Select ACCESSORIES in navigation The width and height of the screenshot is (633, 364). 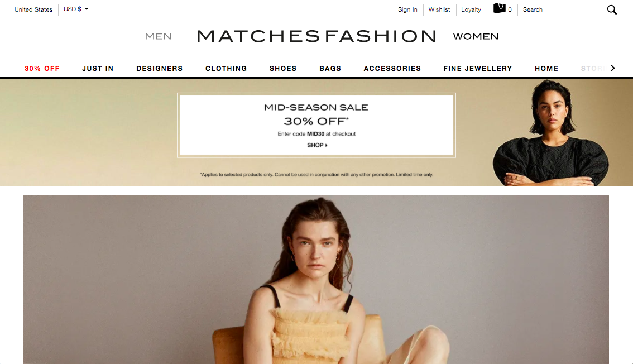click(392, 69)
